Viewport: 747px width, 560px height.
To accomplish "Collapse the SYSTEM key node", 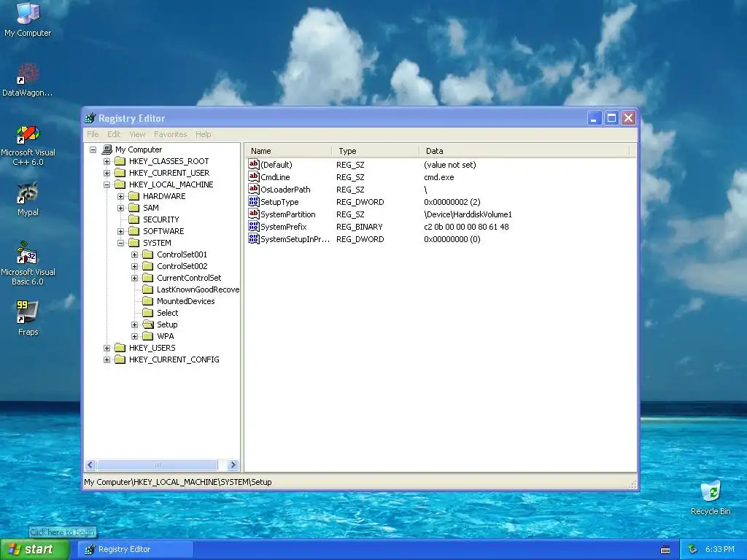I will pos(120,243).
